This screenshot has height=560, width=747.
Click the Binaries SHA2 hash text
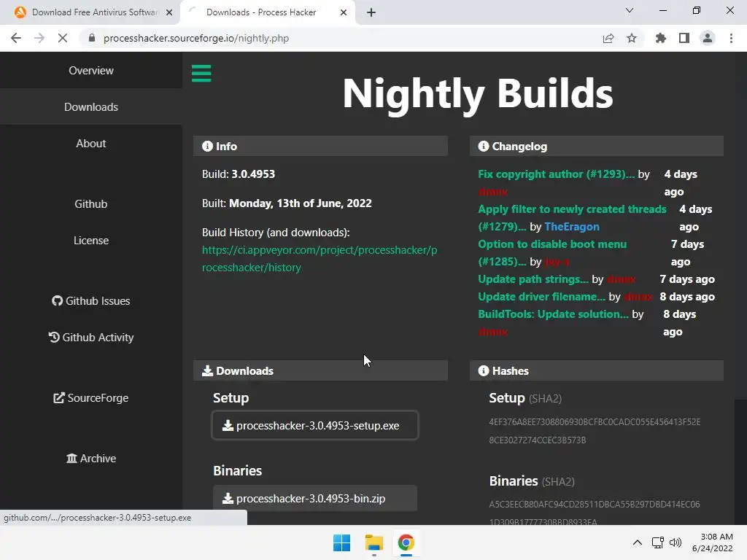tap(595, 513)
